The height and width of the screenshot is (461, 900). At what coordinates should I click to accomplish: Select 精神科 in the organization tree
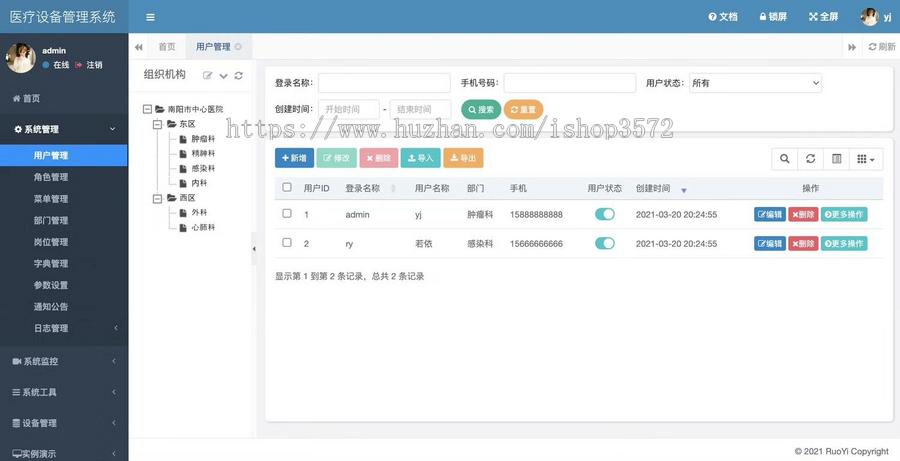(x=203, y=154)
